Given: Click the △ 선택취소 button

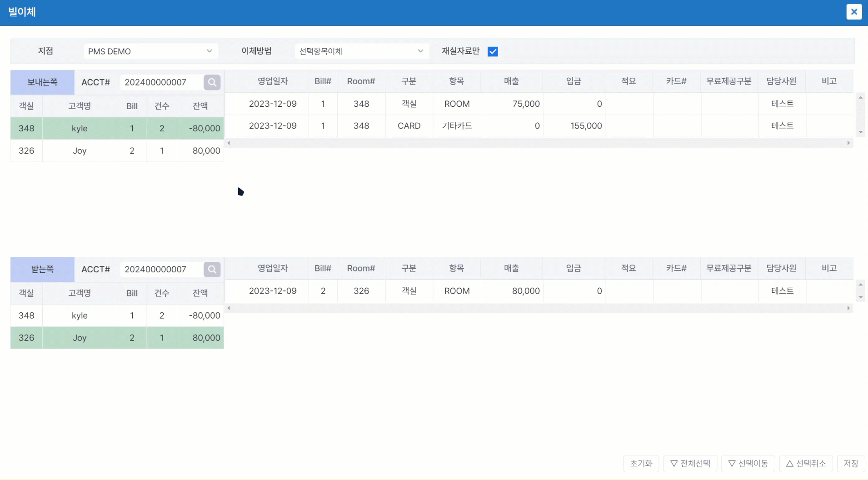Looking at the screenshot, I should pos(806,463).
